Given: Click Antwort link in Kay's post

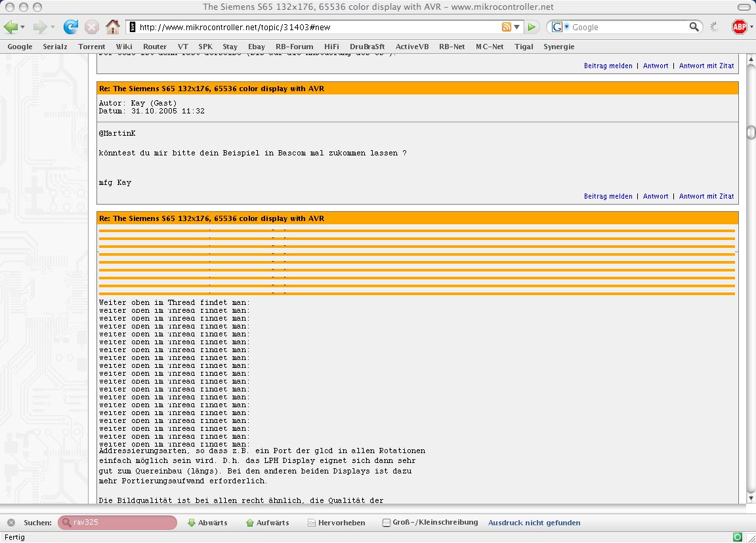Looking at the screenshot, I should click(656, 196).
